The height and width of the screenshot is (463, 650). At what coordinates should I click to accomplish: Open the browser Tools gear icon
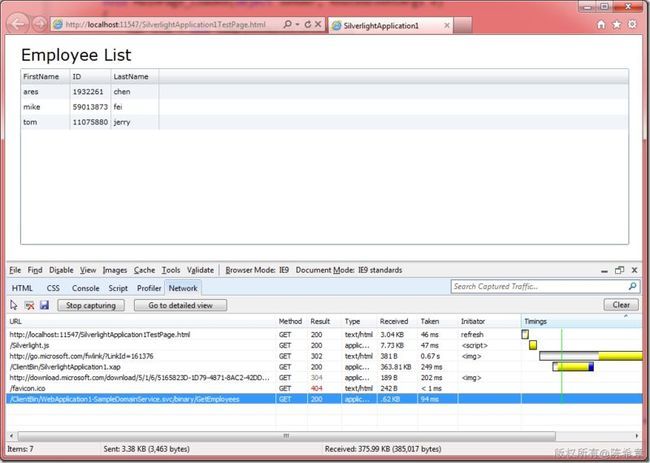pyautogui.click(x=632, y=25)
